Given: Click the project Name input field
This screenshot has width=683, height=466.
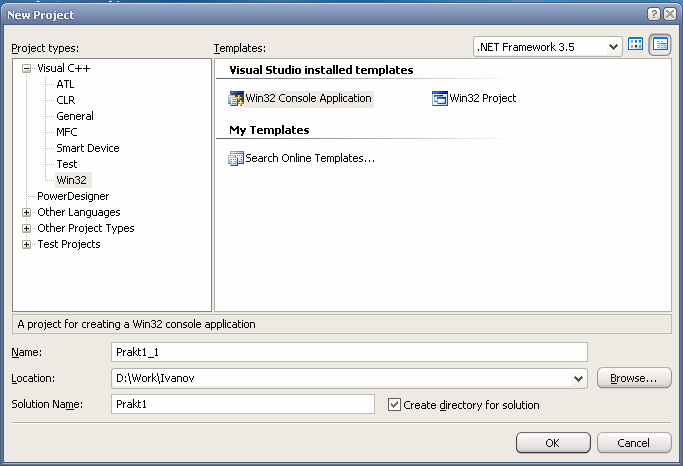Looking at the screenshot, I should (349, 352).
